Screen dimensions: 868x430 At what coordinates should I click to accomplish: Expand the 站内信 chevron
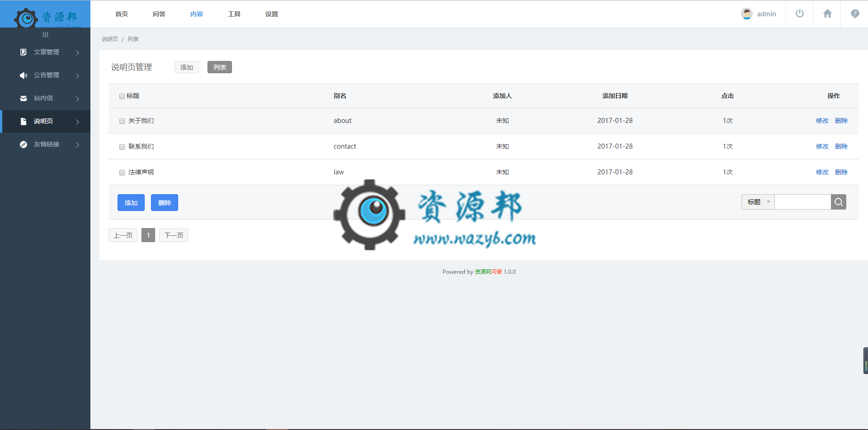pyautogui.click(x=77, y=99)
